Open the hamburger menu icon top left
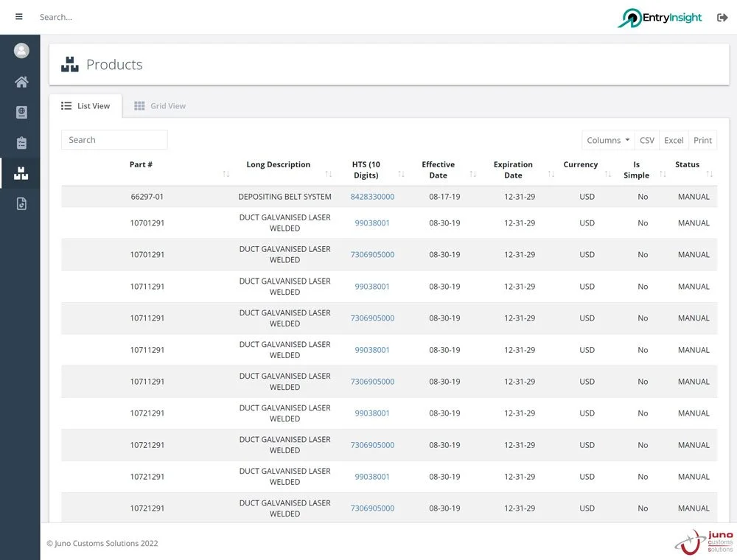 tap(18, 17)
